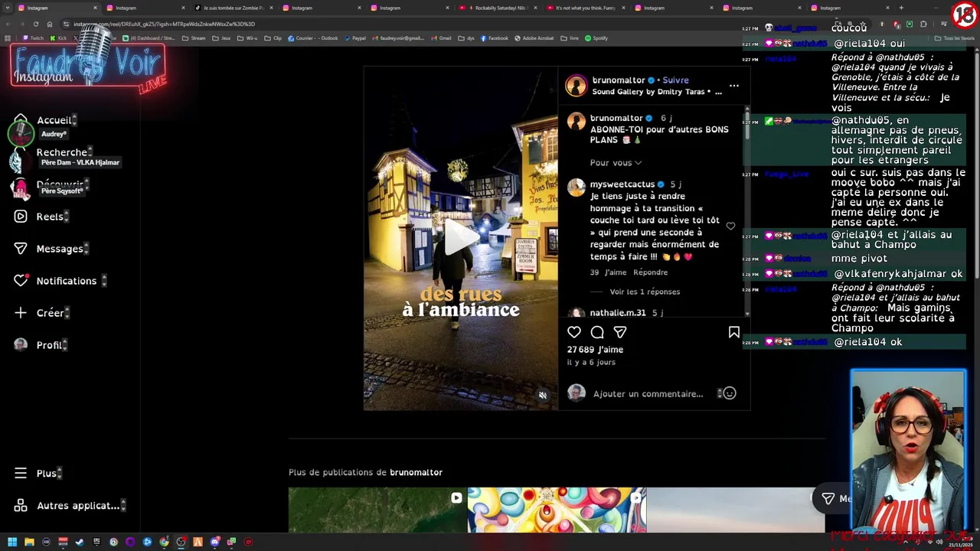
Task: Open the satellite map reel thumbnail
Action: coord(377,510)
